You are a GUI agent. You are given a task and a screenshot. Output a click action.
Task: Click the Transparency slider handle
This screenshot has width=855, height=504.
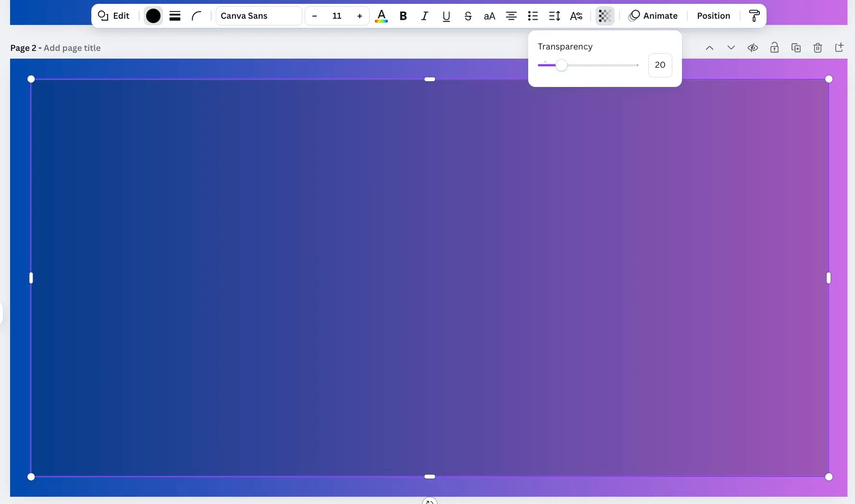(561, 65)
